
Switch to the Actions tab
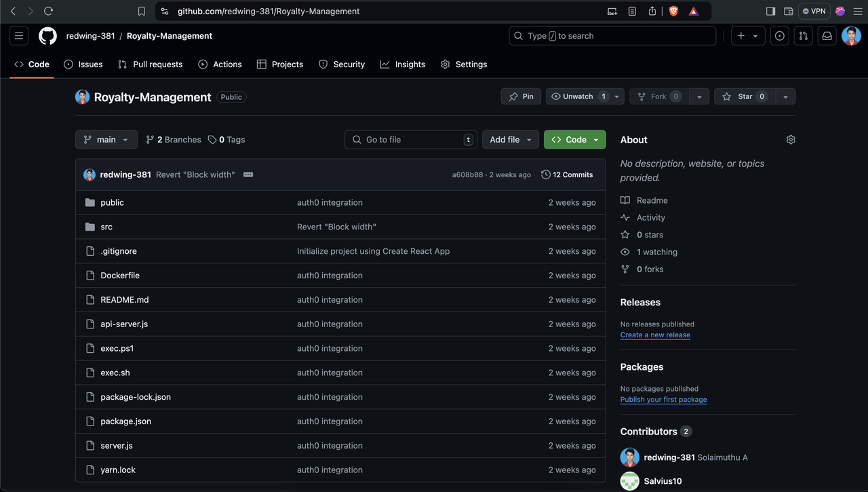pyautogui.click(x=220, y=64)
